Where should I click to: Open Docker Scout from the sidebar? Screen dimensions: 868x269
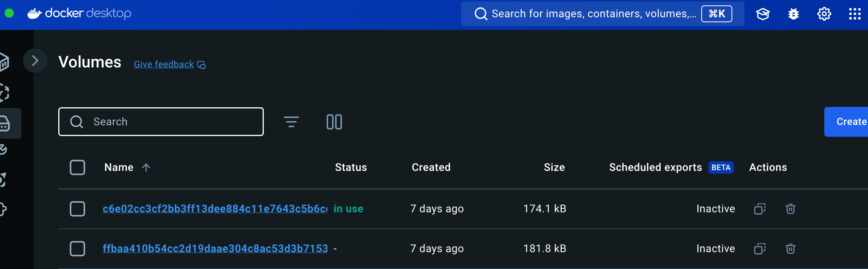[3, 179]
